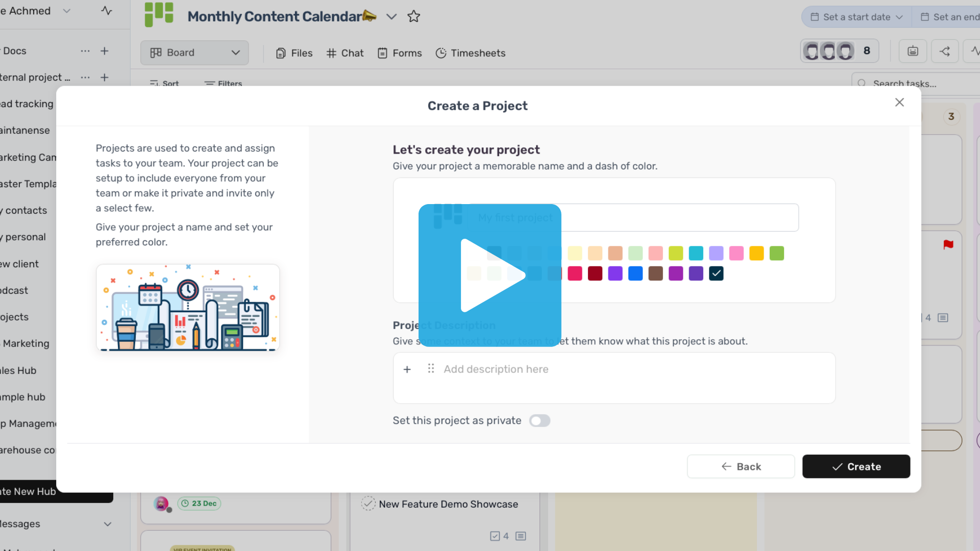The height and width of the screenshot is (551, 980).
Task: Select the checked dark navy color swatch
Action: tap(716, 274)
